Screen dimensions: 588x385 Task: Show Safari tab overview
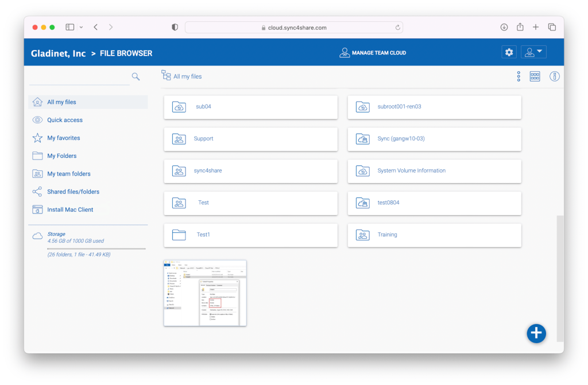(552, 27)
